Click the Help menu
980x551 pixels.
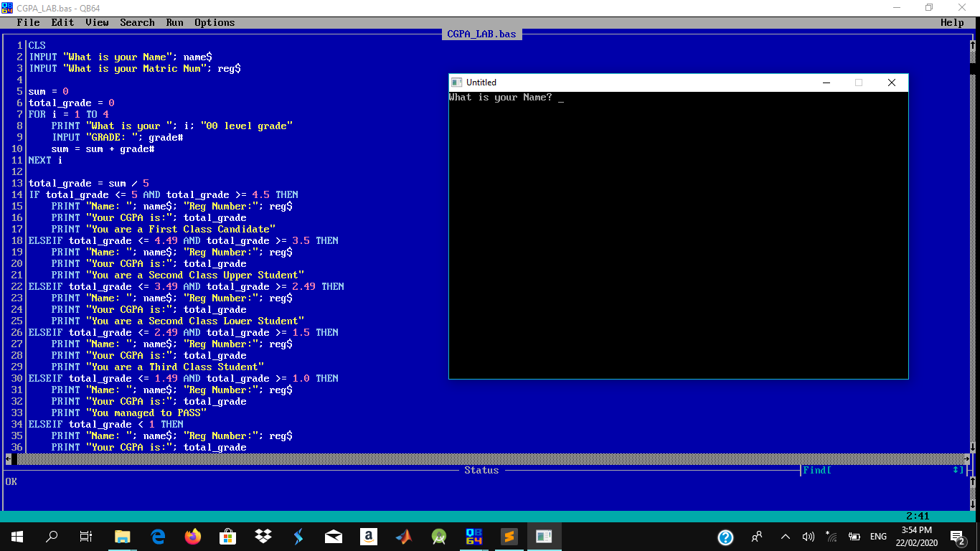pos(952,22)
